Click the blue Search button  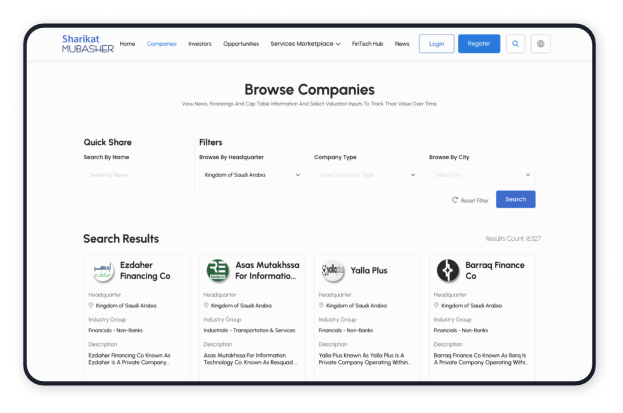(516, 199)
